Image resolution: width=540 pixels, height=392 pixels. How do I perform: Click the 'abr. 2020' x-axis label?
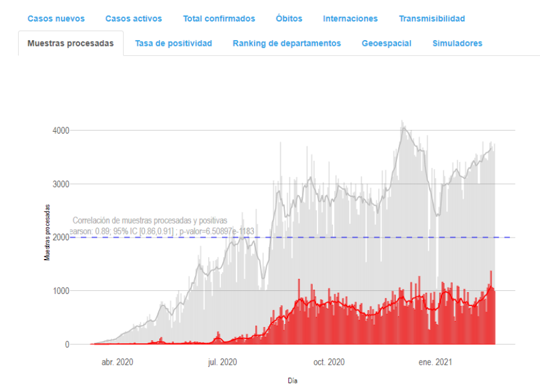[x=117, y=362]
